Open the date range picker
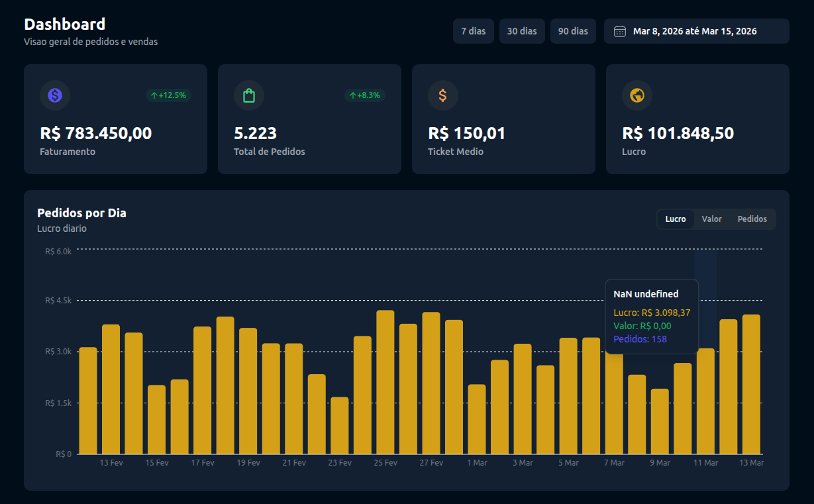814x504 pixels. click(x=696, y=31)
